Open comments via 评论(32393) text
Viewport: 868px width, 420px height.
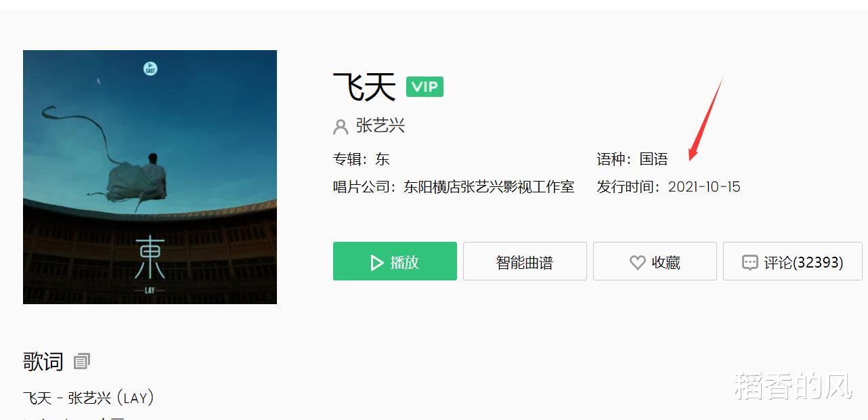(x=804, y=262)
